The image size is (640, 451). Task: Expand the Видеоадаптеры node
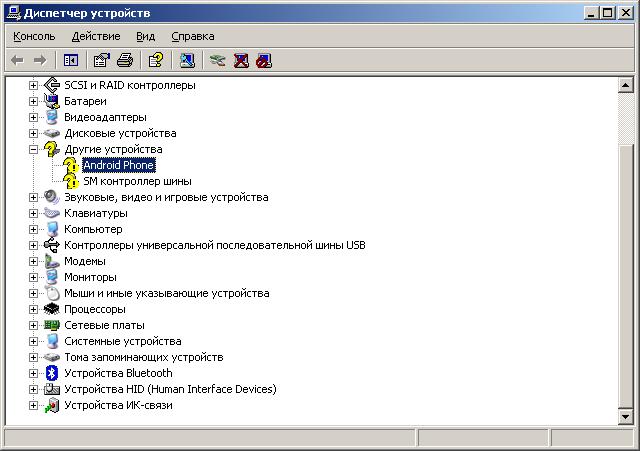(33, 117)
